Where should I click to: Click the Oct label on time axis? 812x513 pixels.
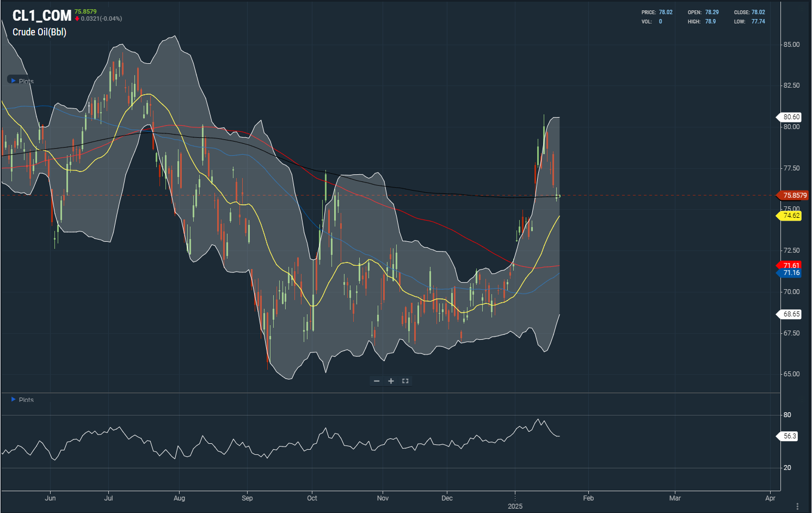coord(312,498)
